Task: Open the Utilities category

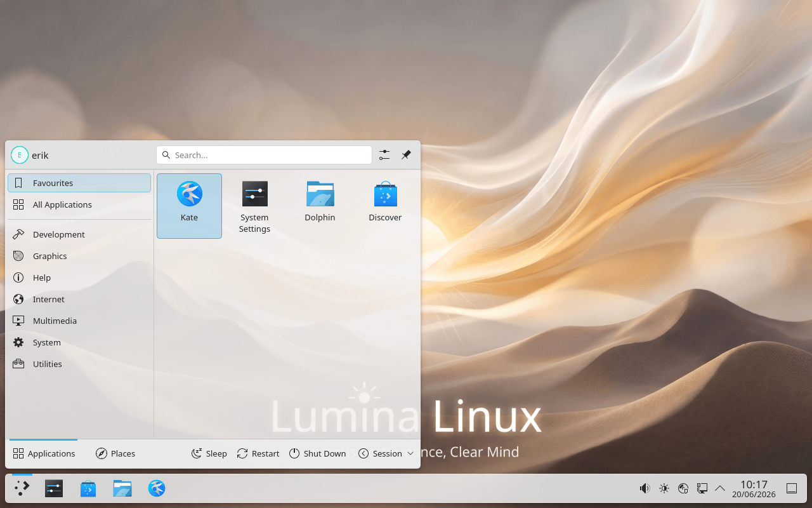Action: 79,364
